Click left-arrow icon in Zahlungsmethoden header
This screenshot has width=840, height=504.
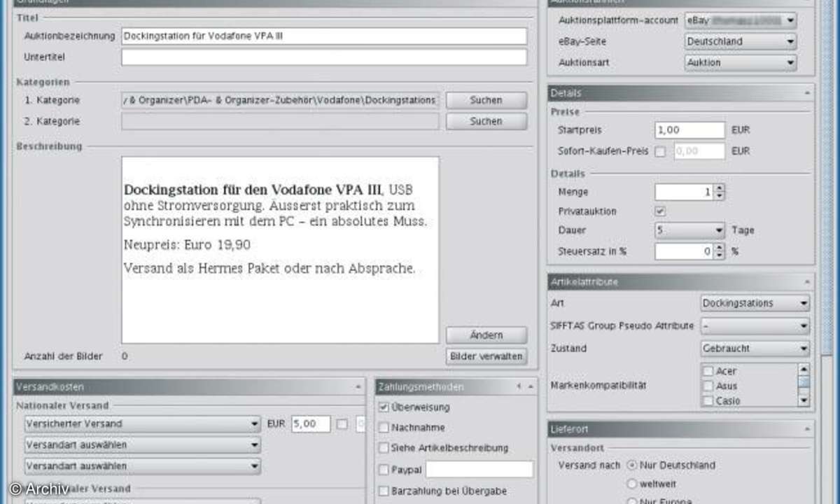pos(519,386)
